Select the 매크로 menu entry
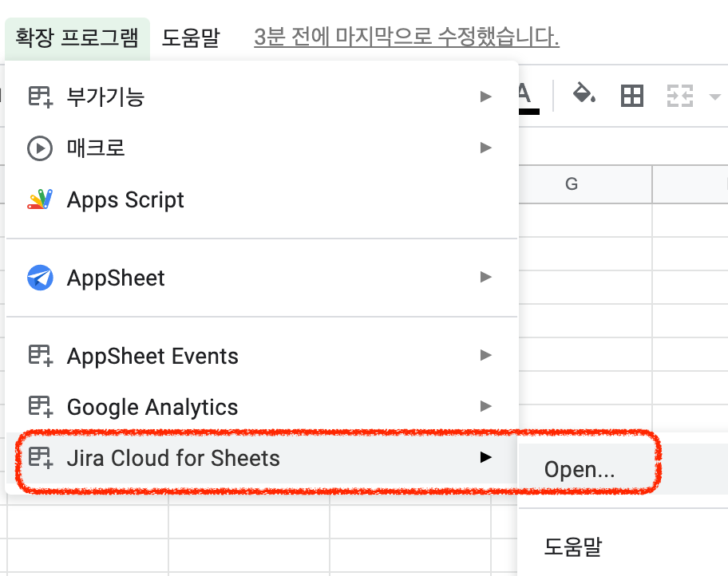The width and height of the screenshot is (728, 576). [x=262, y=148]
